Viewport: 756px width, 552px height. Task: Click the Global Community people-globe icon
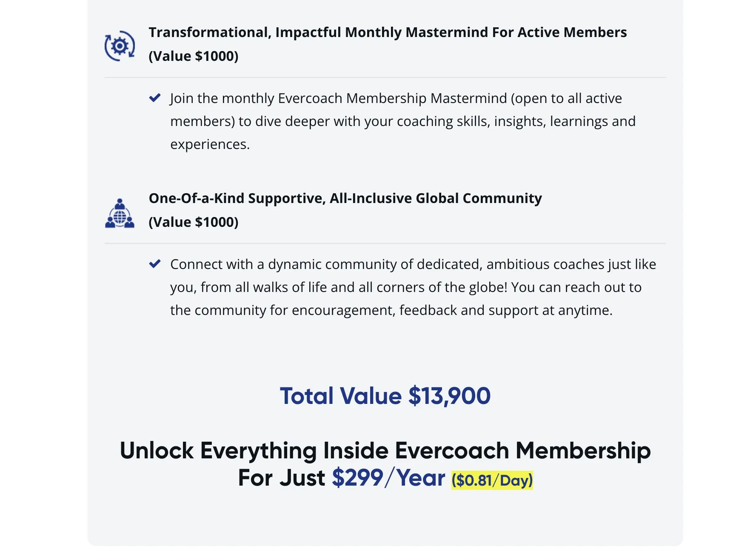point(120,214)
